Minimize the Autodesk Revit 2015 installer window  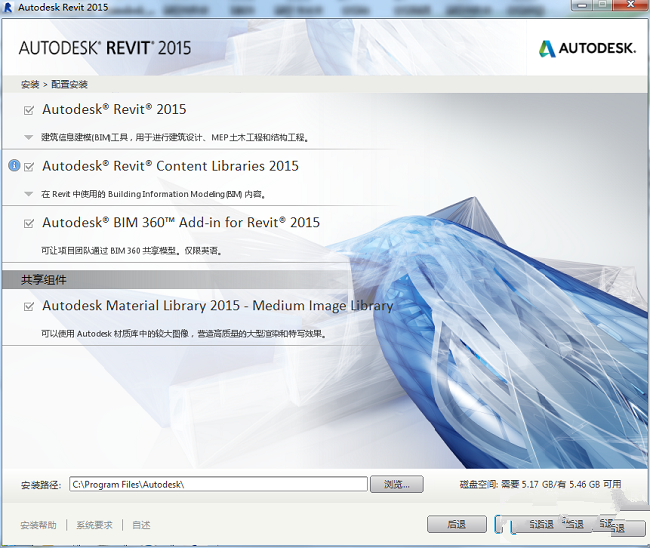[583, 5]
